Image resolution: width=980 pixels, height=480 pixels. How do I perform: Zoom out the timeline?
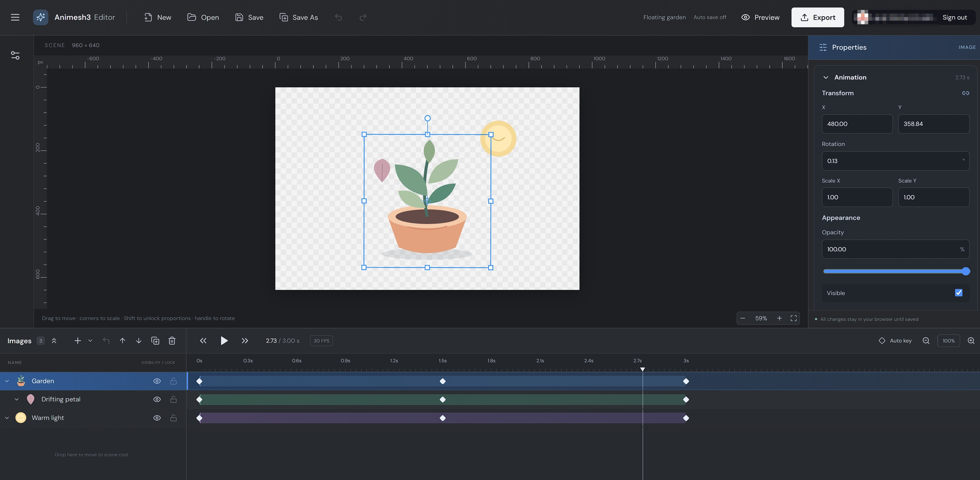pyautogui.click(x=926, y=341)
